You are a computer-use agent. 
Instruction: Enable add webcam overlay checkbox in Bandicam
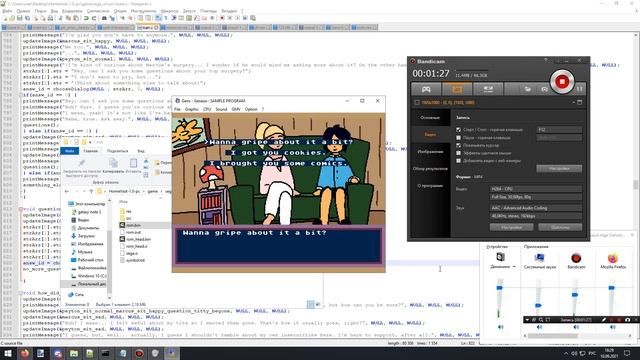coord(458,161)
